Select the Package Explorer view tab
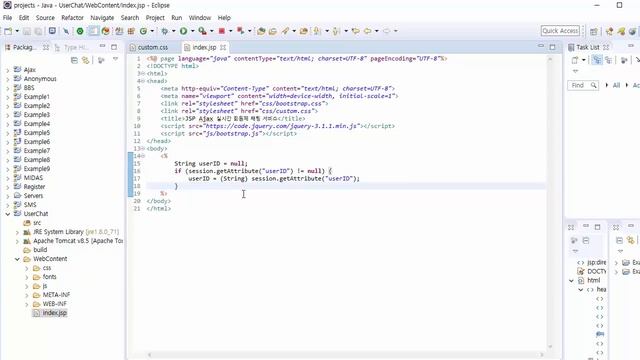 pos(24,47)
